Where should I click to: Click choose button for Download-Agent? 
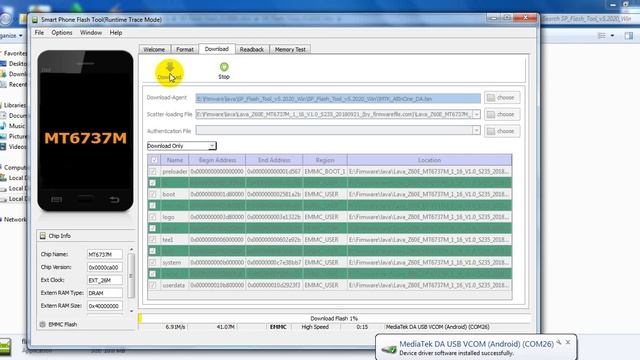click(502, 98)
